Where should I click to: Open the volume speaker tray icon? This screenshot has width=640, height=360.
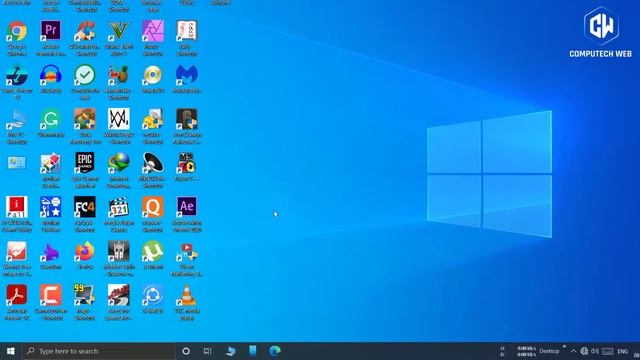(595, 351)
